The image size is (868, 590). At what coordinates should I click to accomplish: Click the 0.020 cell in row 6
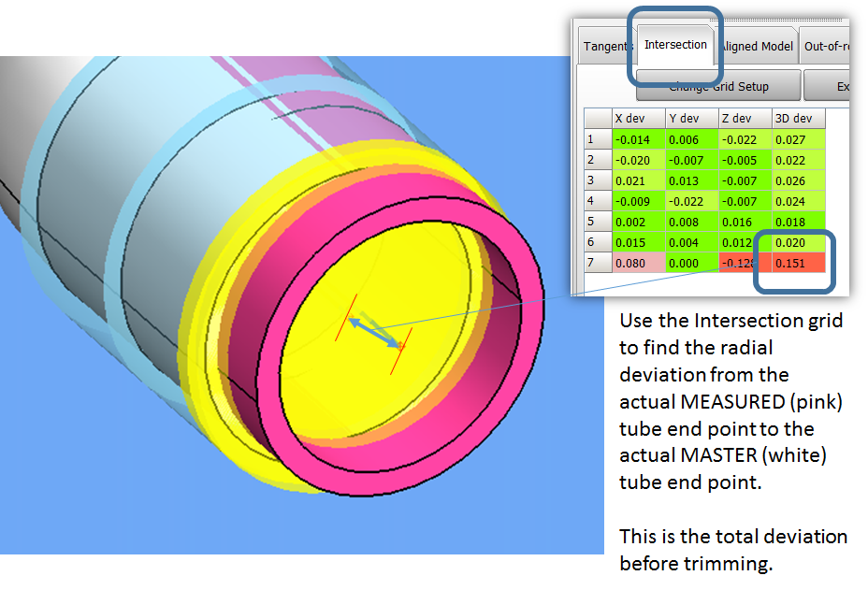(x=798, y=242)
